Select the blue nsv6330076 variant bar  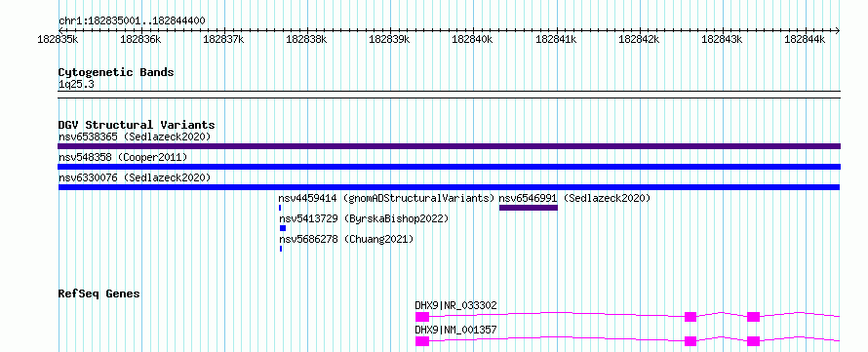coord(449,187)
